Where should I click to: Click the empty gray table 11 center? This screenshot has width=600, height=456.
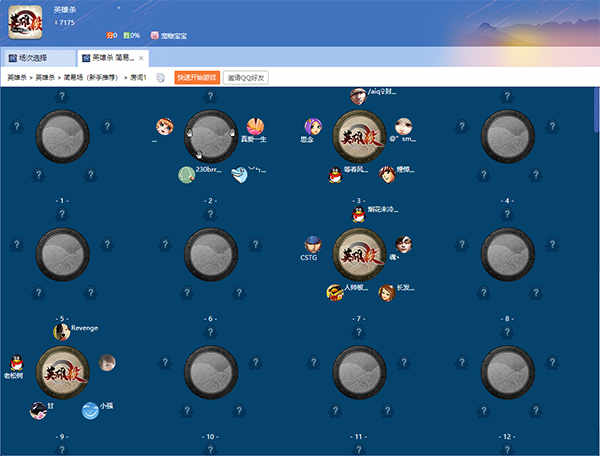(x=359, y=373)
